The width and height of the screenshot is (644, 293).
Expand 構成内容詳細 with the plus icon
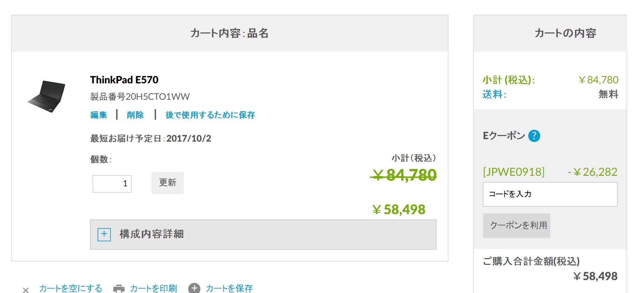click(104, 234)
